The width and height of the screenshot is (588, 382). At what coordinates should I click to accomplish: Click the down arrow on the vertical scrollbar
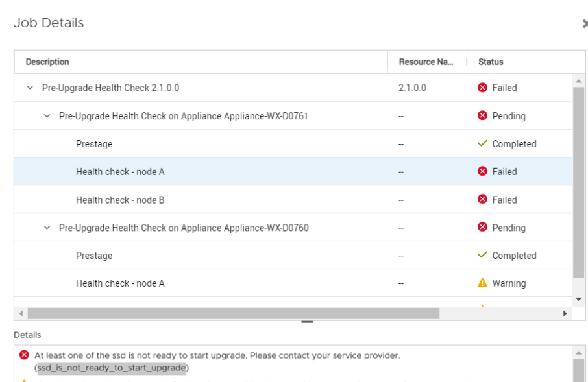click(579, 299)
